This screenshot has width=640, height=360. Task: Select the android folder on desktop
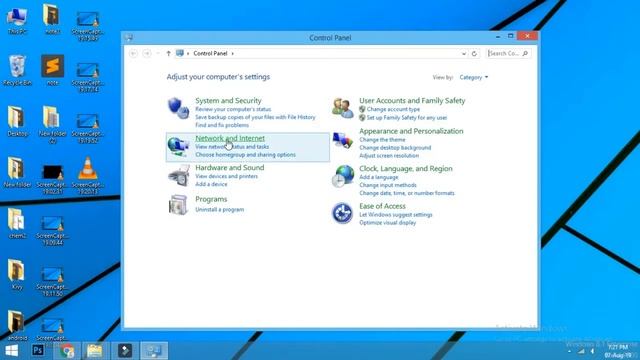[17, 325]
